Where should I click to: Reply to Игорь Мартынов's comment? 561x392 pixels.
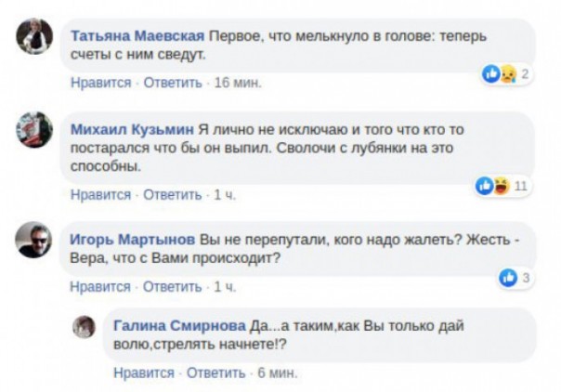point(172,287)
